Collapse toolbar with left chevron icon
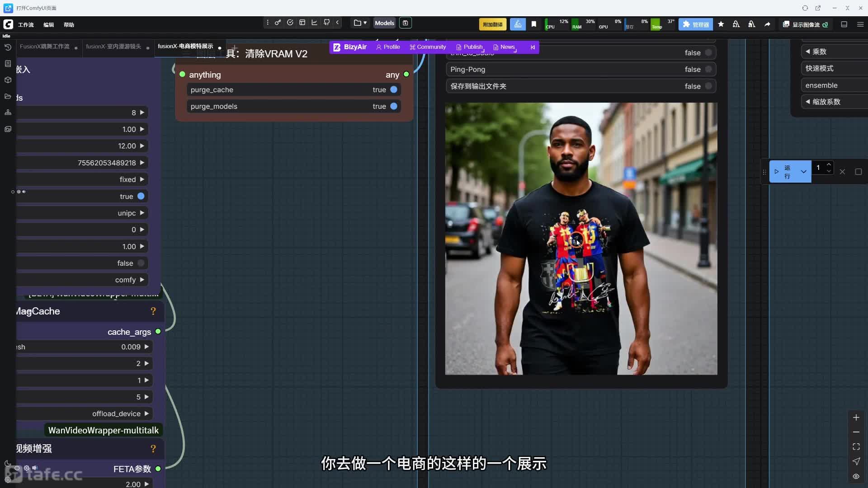 click(337, 23)
